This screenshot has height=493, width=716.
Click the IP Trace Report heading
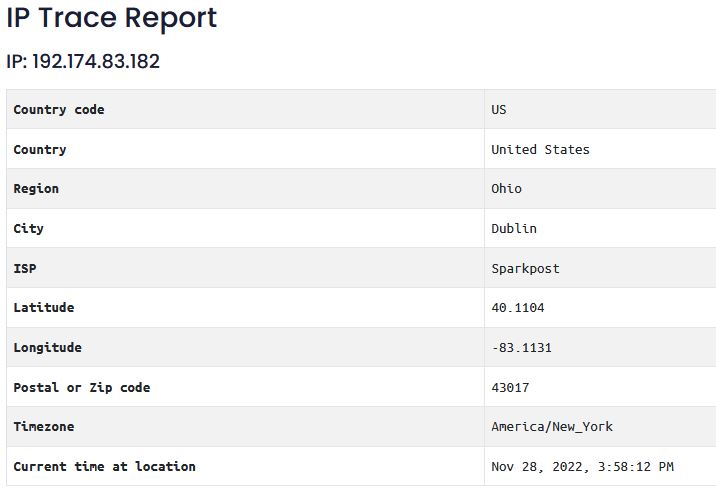point(112,18)
